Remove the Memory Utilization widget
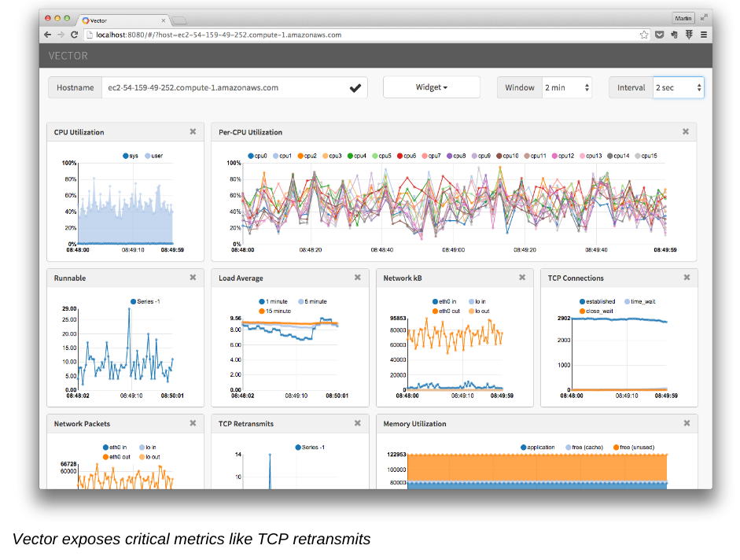This screenshot has height=560, width=740. 687,423
